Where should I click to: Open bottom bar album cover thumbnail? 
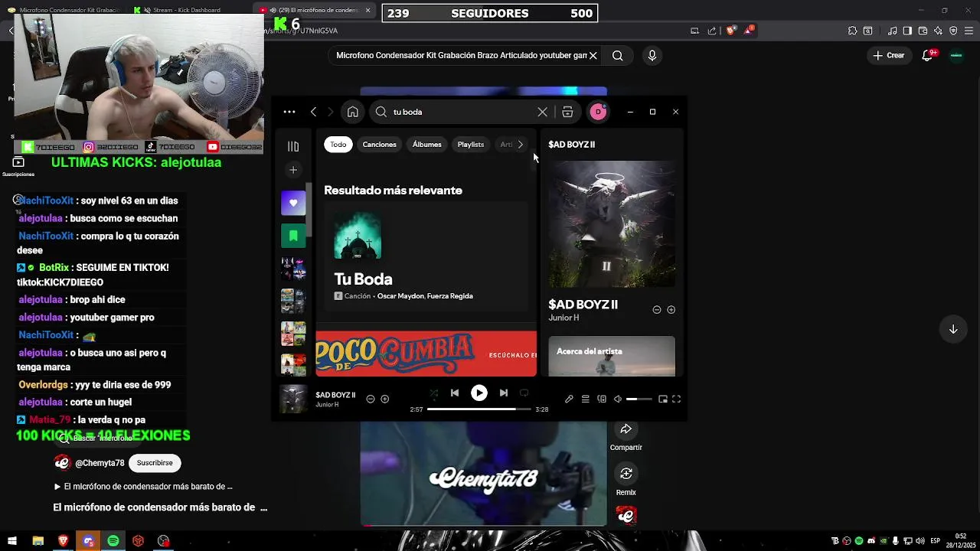pyautogui.click(x=293, y=399)
